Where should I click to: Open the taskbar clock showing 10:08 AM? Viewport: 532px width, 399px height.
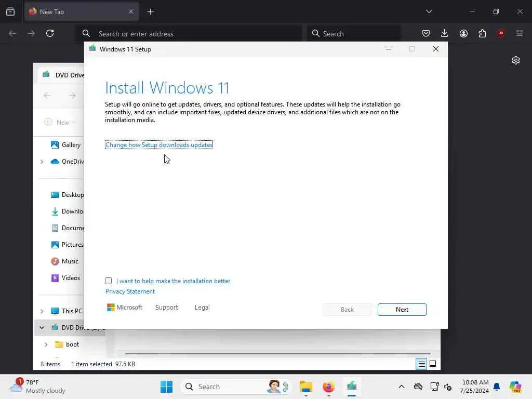click(x=474, y=387)
